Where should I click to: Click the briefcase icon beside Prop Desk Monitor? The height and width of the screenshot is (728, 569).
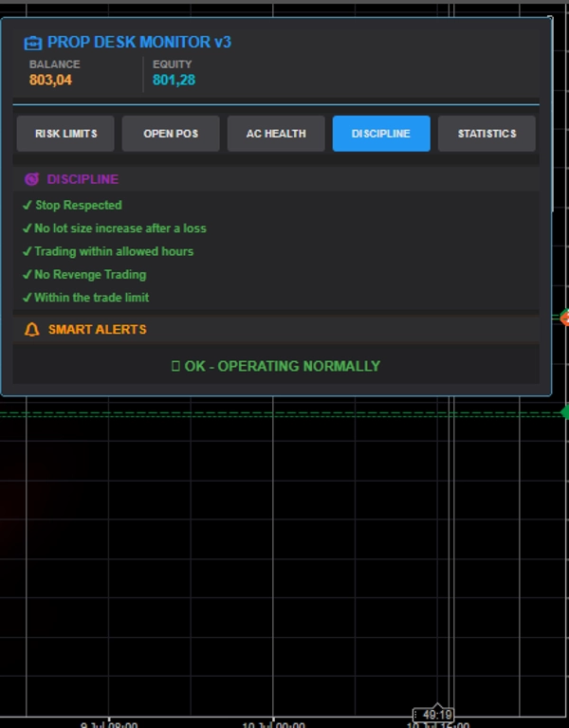point(33,43)
